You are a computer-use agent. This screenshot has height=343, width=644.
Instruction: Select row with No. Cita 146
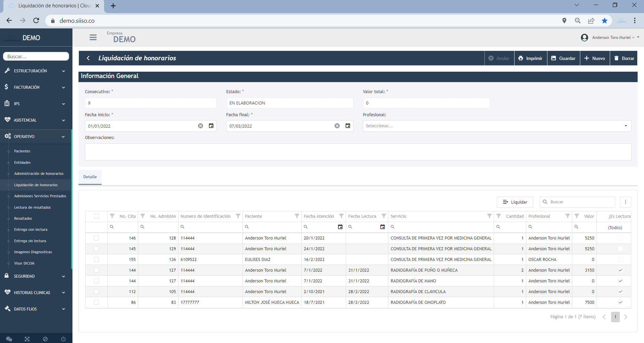[97, 238]
